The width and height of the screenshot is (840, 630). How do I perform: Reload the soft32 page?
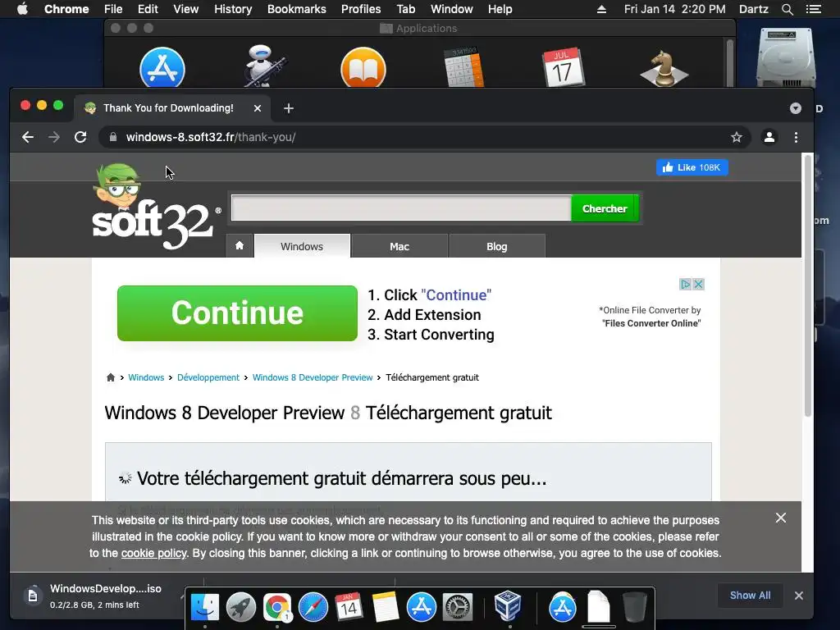tap(80, 137)
